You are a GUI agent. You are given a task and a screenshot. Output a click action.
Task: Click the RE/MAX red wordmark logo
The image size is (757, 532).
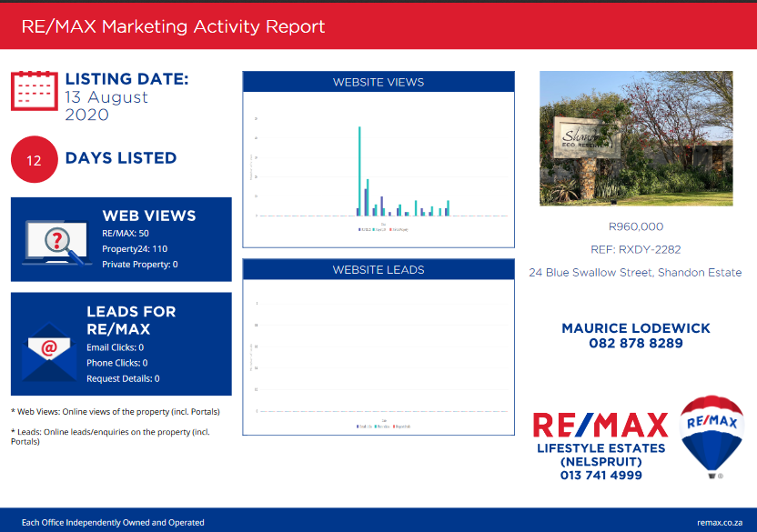(x=601, y=426)
